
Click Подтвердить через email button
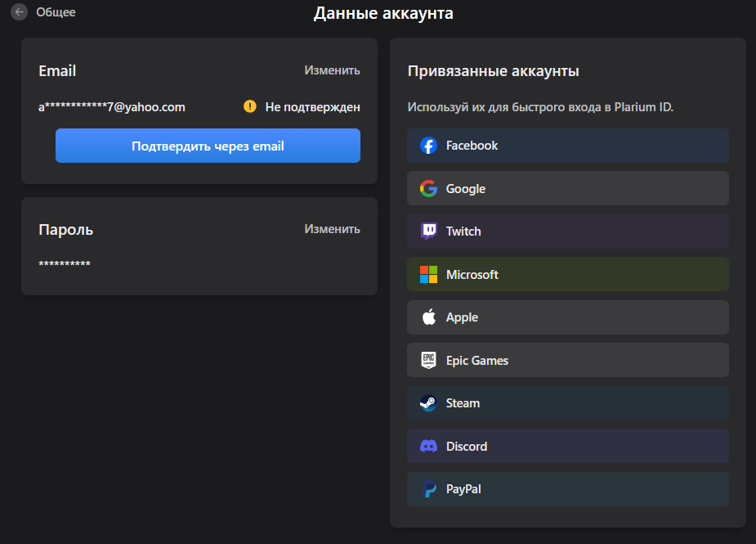[208, 146]
